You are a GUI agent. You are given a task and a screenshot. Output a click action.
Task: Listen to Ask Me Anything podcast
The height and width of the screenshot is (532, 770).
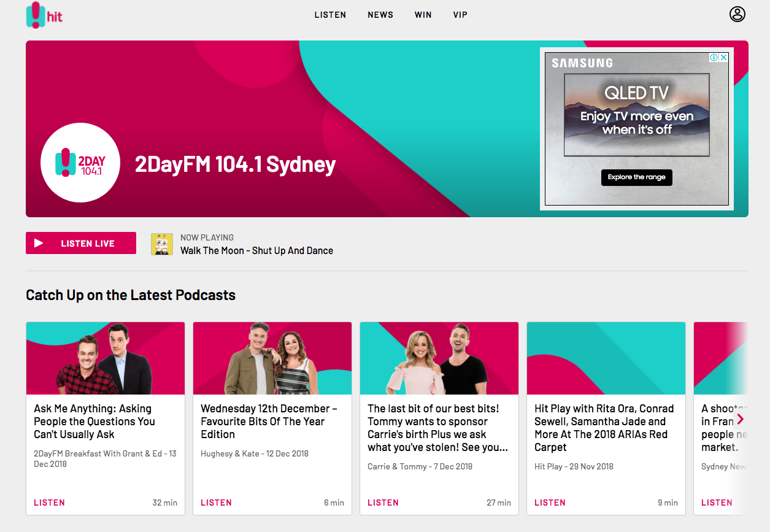click(x=50, y=503)
